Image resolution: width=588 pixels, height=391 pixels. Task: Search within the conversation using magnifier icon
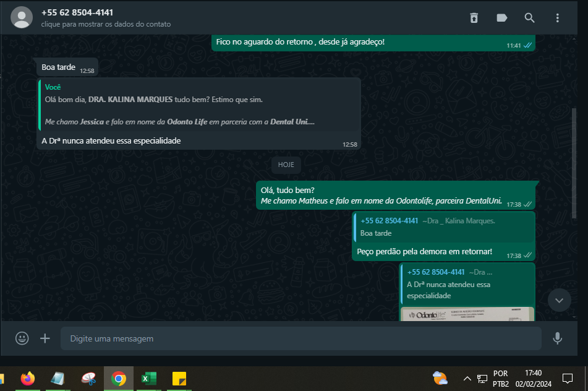pos(529,18)
